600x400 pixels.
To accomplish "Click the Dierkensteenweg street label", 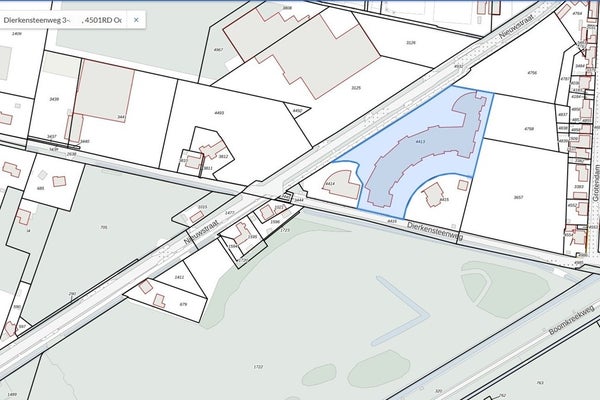I will 435,231.
